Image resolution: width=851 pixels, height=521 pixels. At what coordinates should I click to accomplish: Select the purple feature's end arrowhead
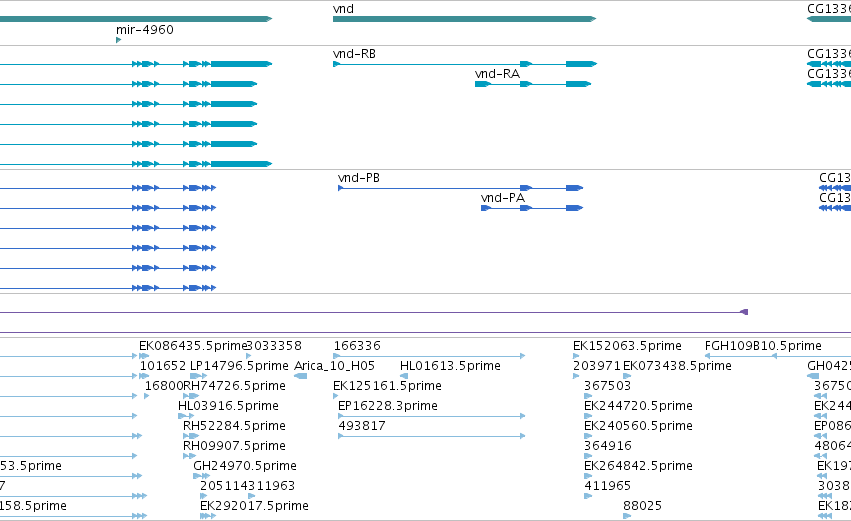(x=744, y=312)
